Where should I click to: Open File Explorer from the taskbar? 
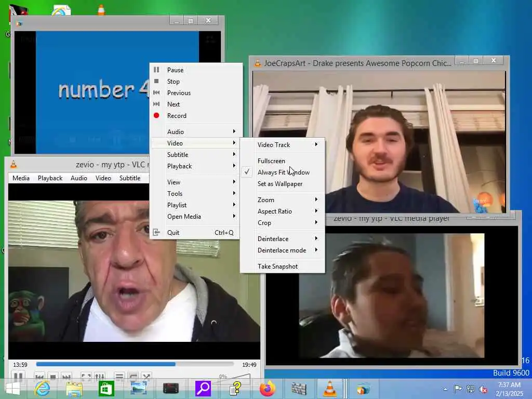click(x=74, y=389)
